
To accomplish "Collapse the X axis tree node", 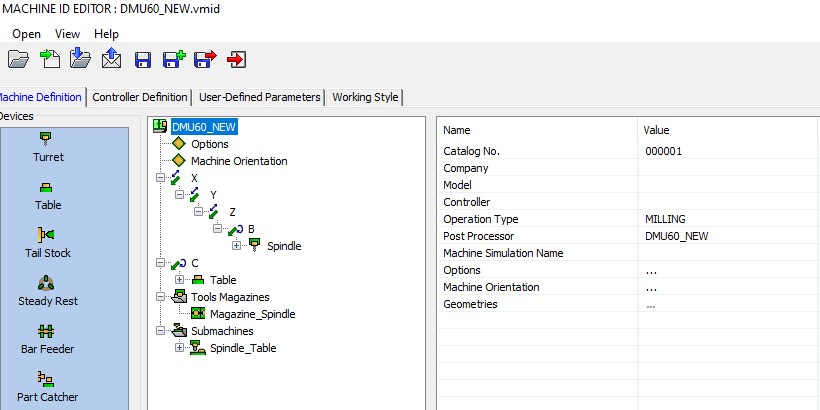I will coord(161,178).
